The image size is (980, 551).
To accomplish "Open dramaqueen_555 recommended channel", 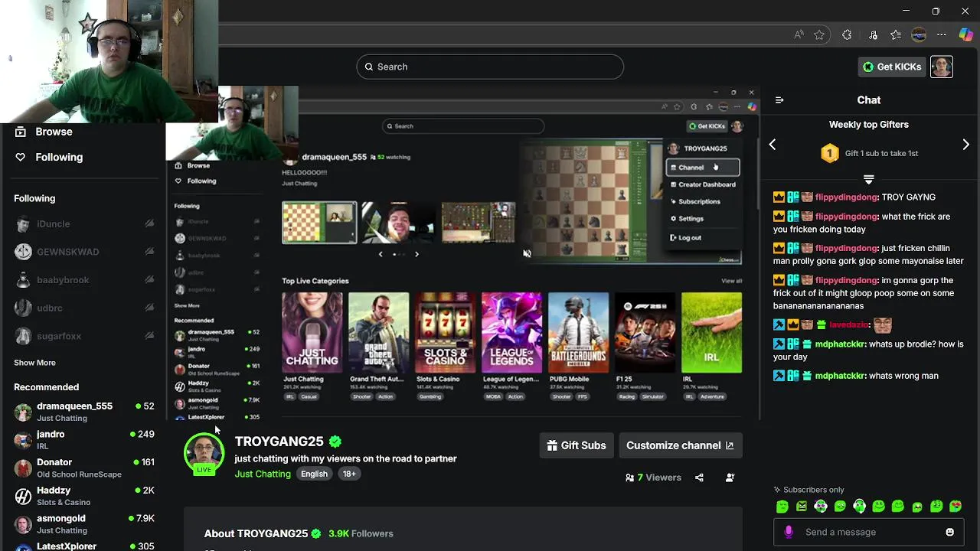I will (x=84, y=412).
